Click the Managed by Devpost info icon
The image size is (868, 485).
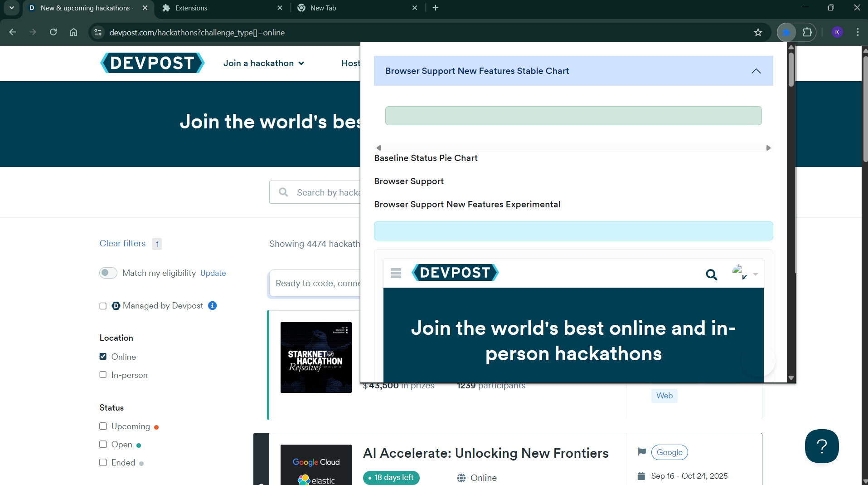(212, 306)
